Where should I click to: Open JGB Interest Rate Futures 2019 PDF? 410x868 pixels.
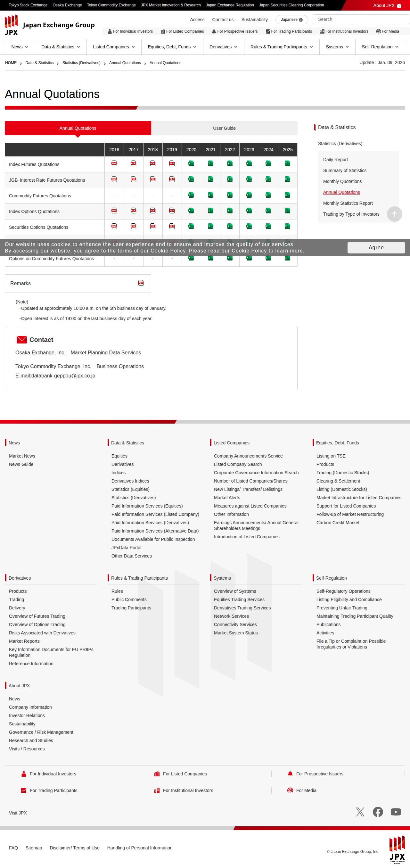pos(172,179)
